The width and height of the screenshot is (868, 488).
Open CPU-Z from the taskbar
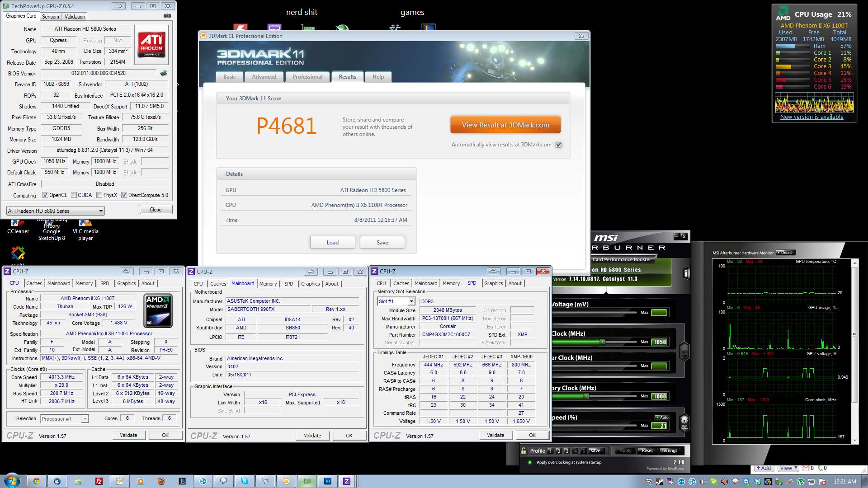pos(347,481)
